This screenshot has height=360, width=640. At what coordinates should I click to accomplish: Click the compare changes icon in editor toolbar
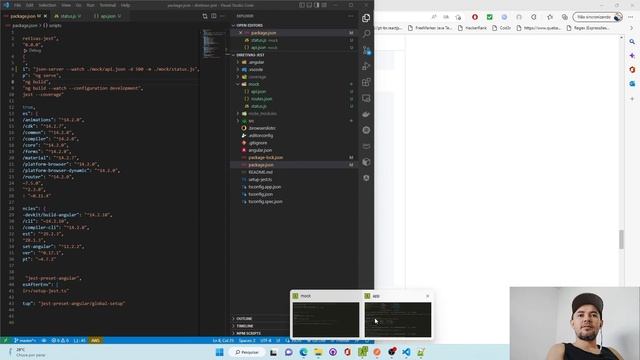tap(205, 16)
